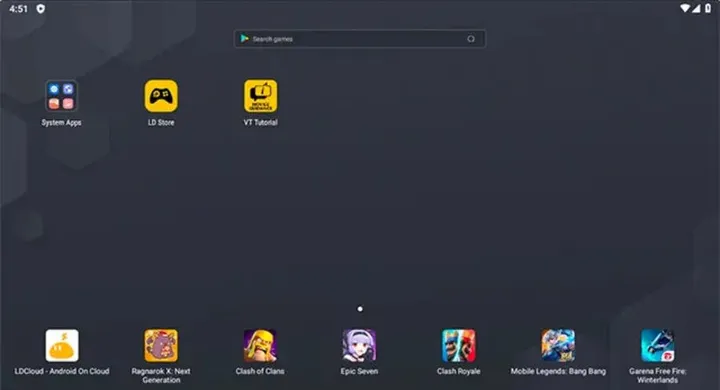Launch Mobile Legends: Bang Bang
720x390 pixels.
[x=558, y=345]
